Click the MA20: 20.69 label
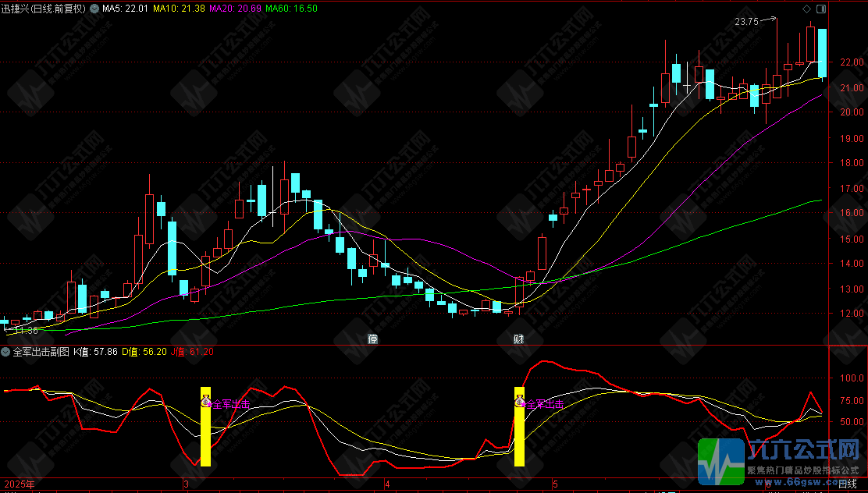The width and height of the screenshot is (868, 493). point(235,9)
